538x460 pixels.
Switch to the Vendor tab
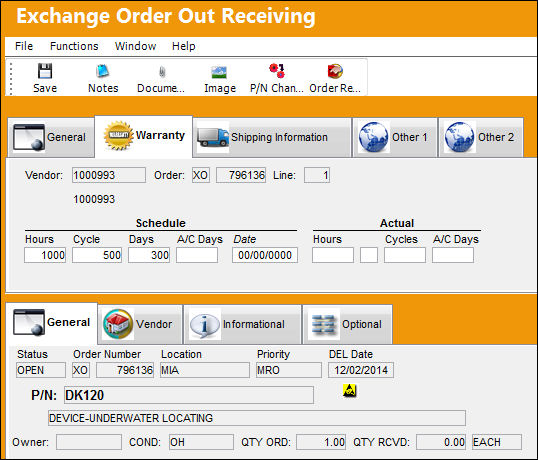pyautogui.click(x=140, y=324)
